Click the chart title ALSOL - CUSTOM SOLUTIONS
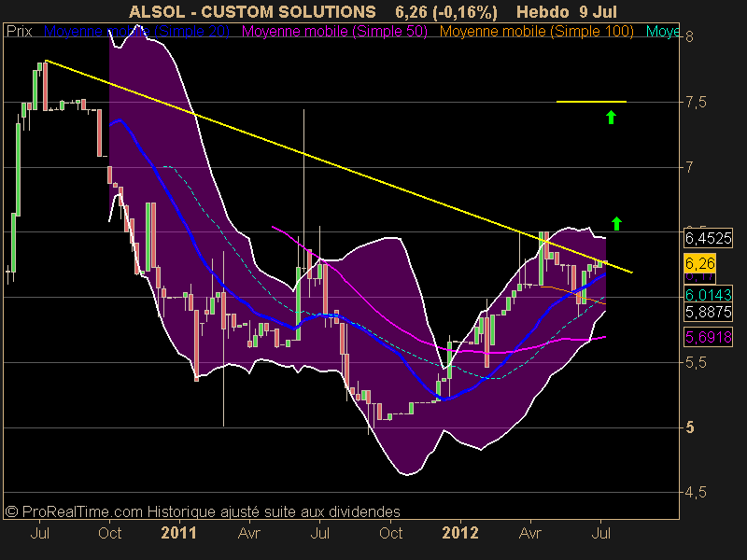Viewport: 747px width, 560px height. (x=252, y=12)
